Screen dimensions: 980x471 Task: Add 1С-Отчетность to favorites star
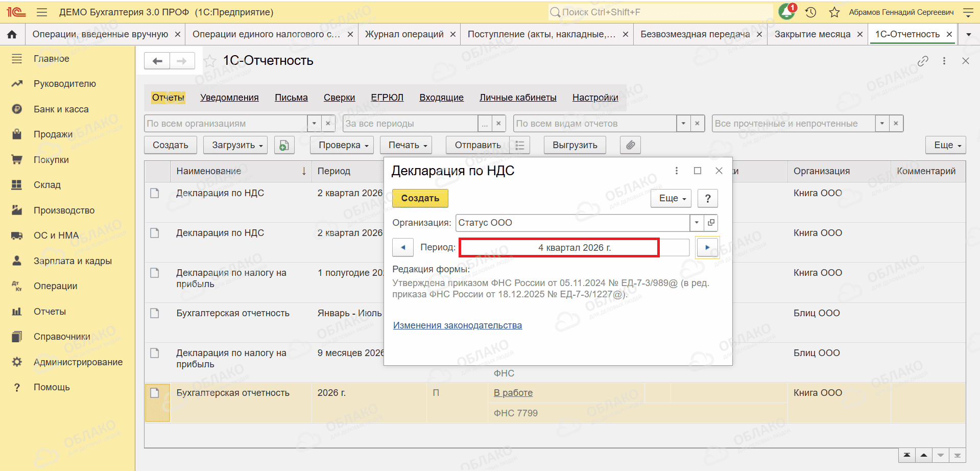point(209,61)
